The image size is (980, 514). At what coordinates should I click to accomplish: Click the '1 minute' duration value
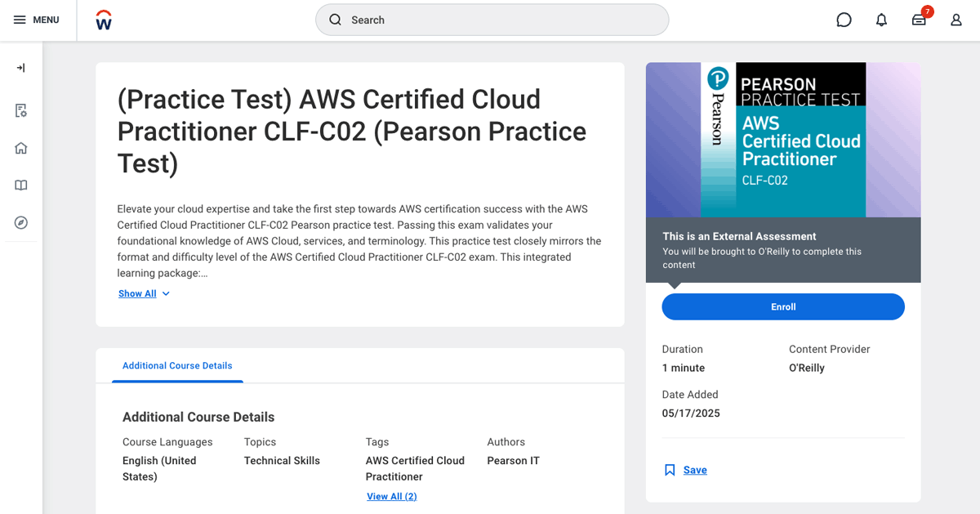(x=684, y=368)
